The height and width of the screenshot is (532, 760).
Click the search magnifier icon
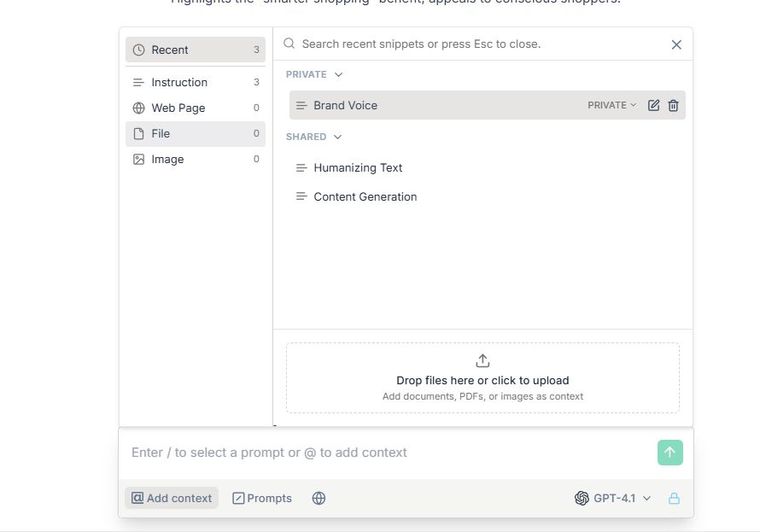289,44
